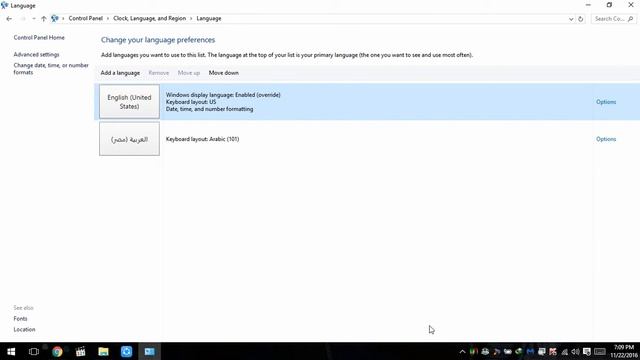Open the volume speaker tray icon
The image size is (640, 360).
(576, 351)
